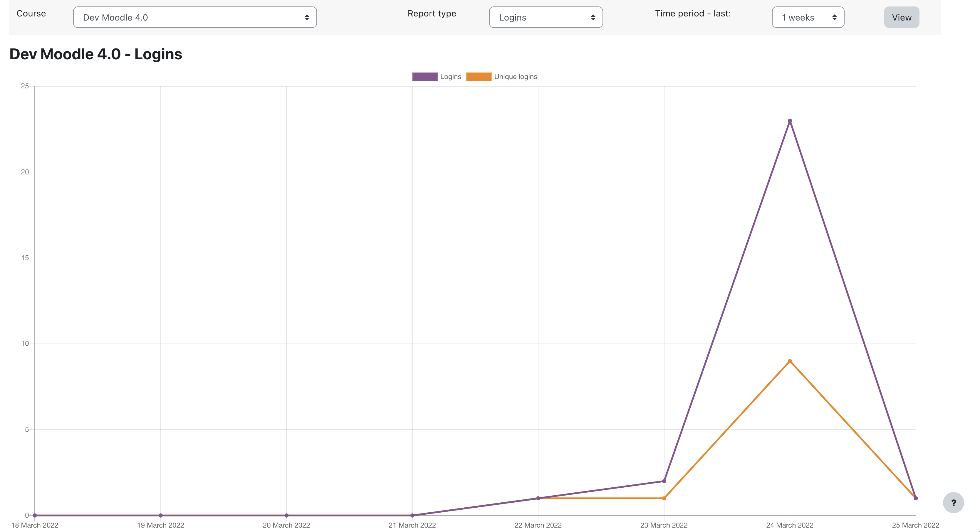980x532 pixels.
Task: Click the 19 March 2022 axis label
Action: tap(161, 525)
